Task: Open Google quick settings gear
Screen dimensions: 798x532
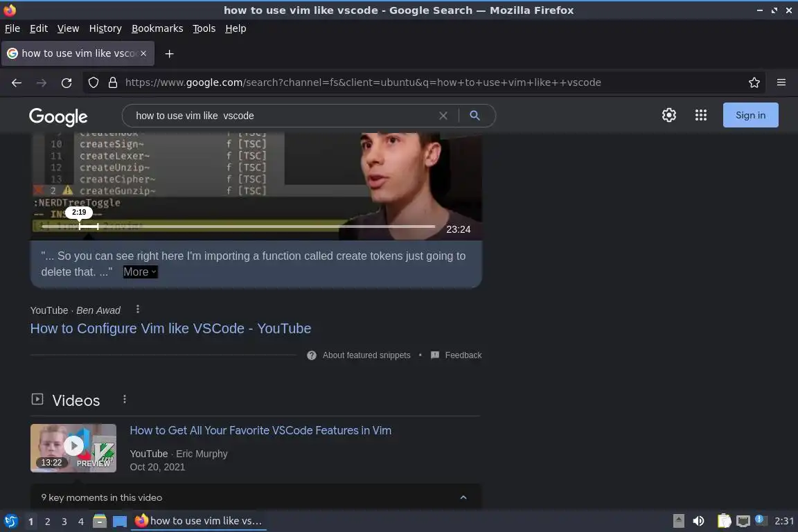Action: pos(668,115)
